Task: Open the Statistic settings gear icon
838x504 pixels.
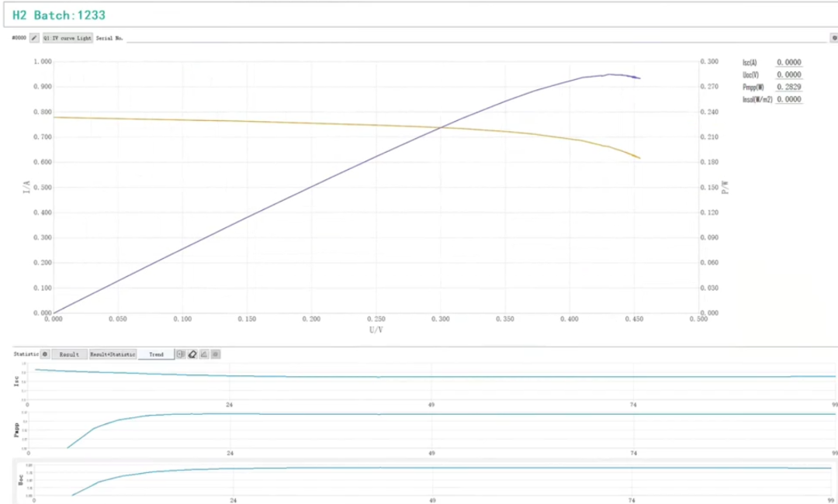Action: pos(45,354)
